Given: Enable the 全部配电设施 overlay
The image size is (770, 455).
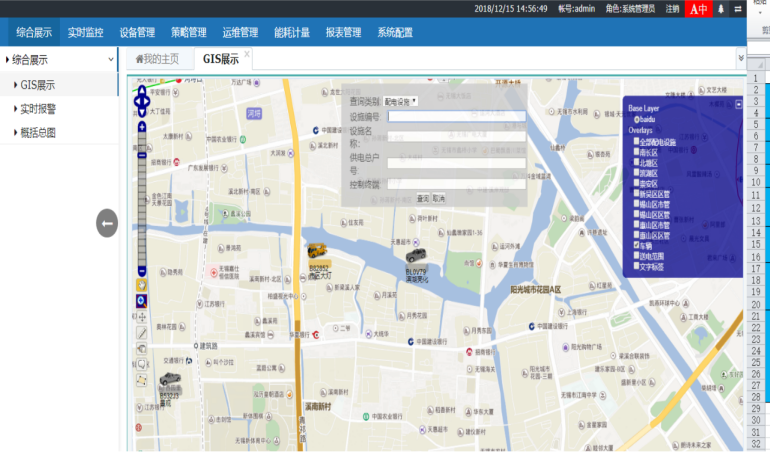Looking at the screenshot, I should 636,141.
